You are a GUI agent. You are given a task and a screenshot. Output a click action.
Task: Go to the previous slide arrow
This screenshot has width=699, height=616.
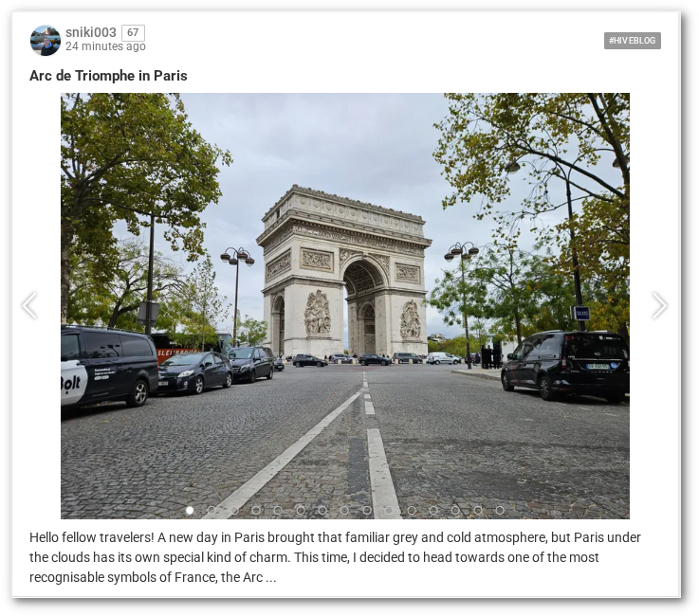point(29,305)
